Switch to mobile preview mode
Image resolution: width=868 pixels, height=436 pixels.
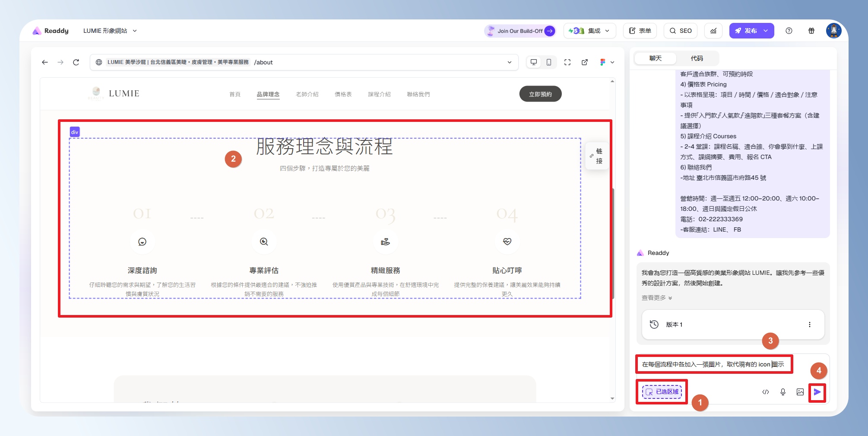(548, 62)
